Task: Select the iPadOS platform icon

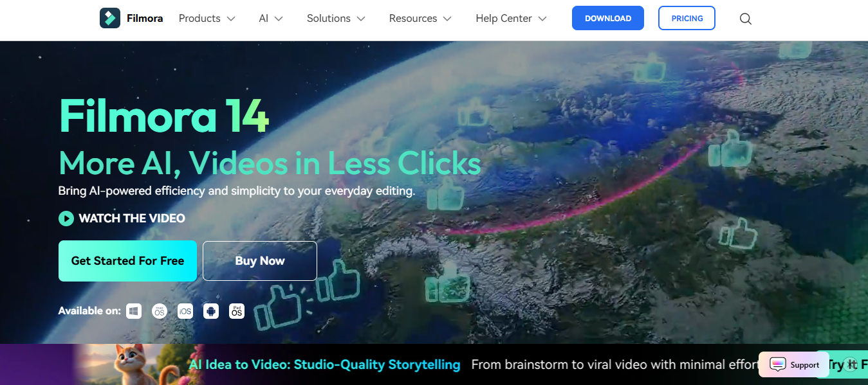Action: click(237, 311)
